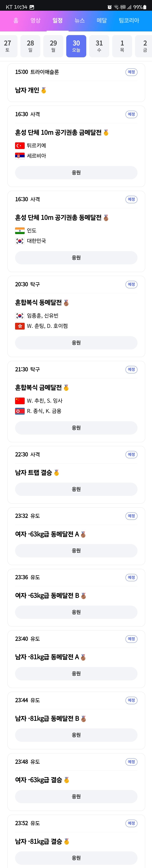Select date 29 월
This screenshot has height=868, width=152.
pos(53,46)
